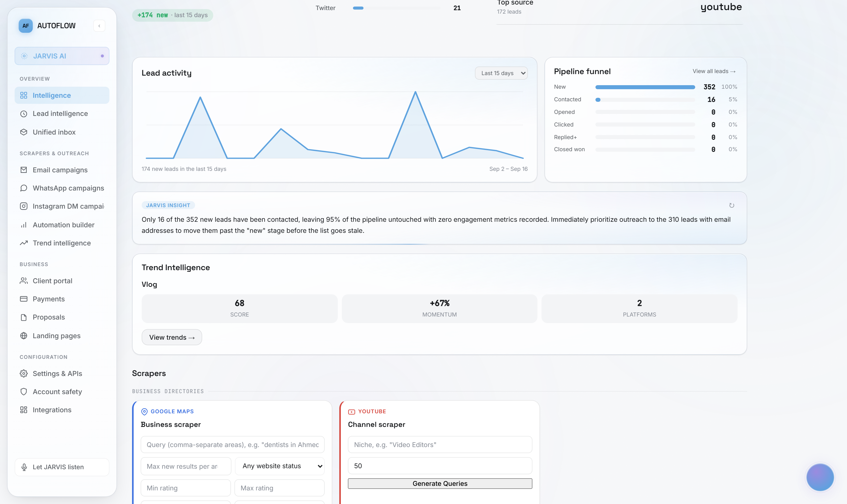Image resolution: width=847 pixels, height=504 pixels.
Task: Click View all leads link
Action: [714, 71]
